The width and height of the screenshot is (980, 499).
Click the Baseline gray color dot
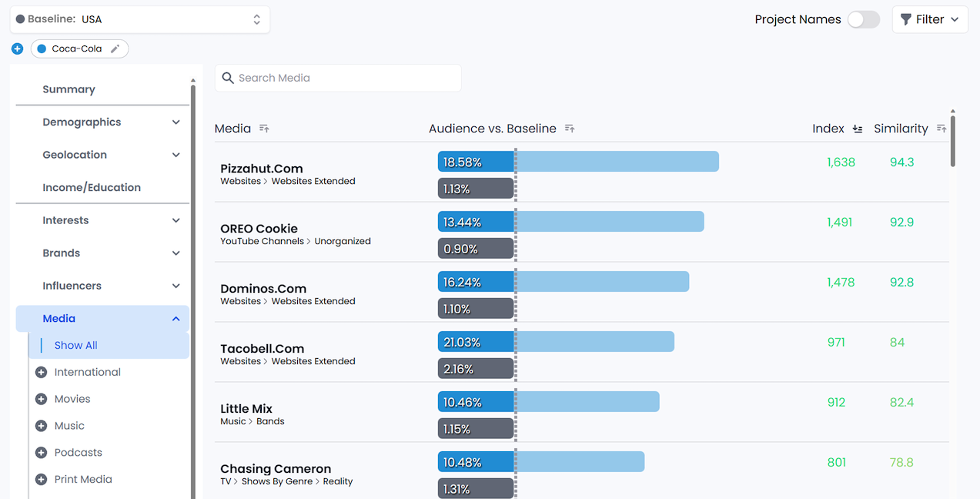point(20,19)
